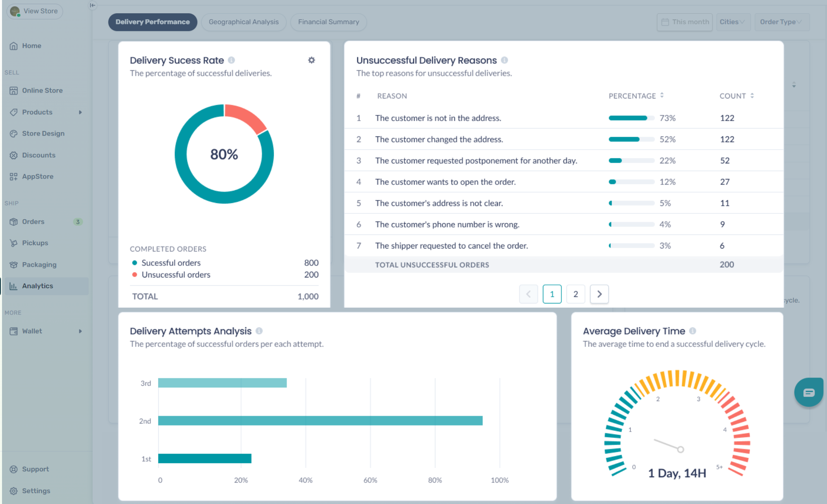Click the info icon beside Delivery Attempts Analysis
Image resolution: width=827 pixels, height=504 pixels.
[x=259, y=331]
